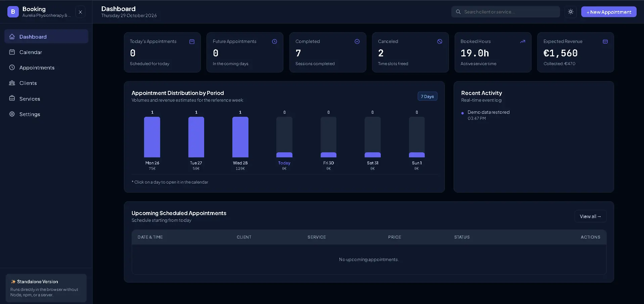The image size is (644, 304).
Task: Click the clock icon on Future Appointments card
Action: pyautogui.click(x=275, y=42)
